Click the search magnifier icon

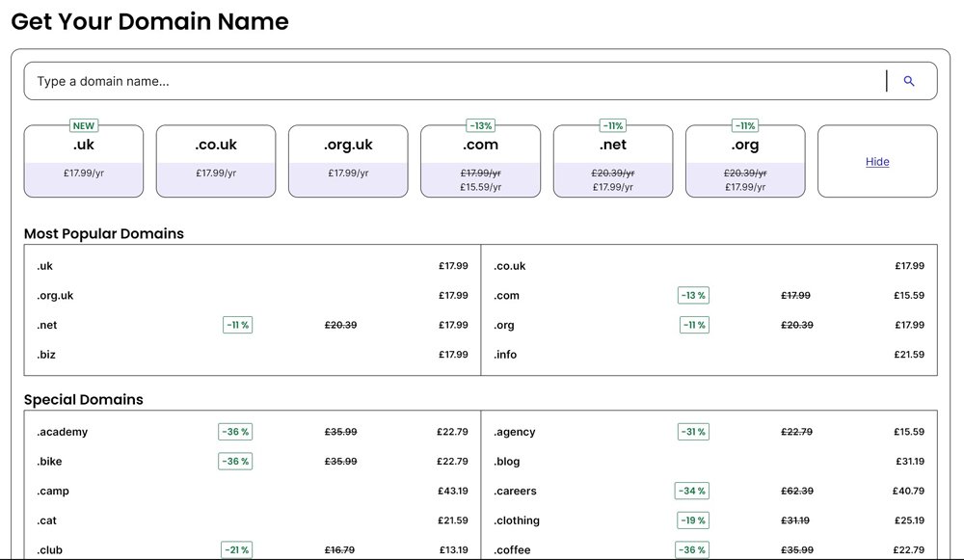(909, 81)
